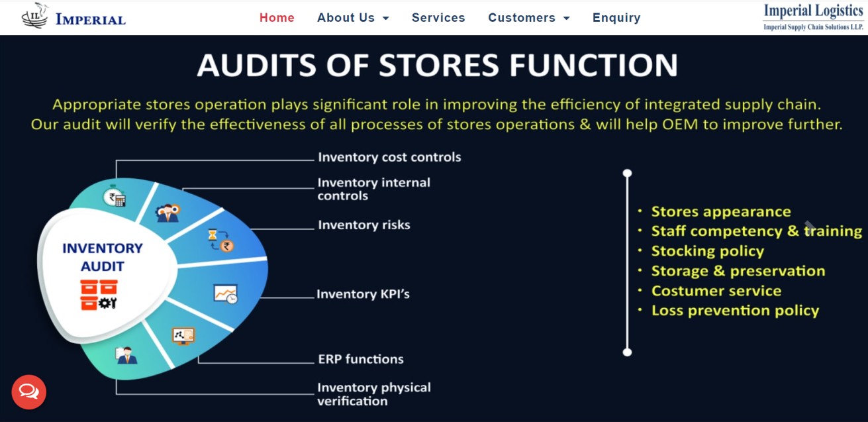Click the Imperial Logistics logo at top right

click(813, 17)
